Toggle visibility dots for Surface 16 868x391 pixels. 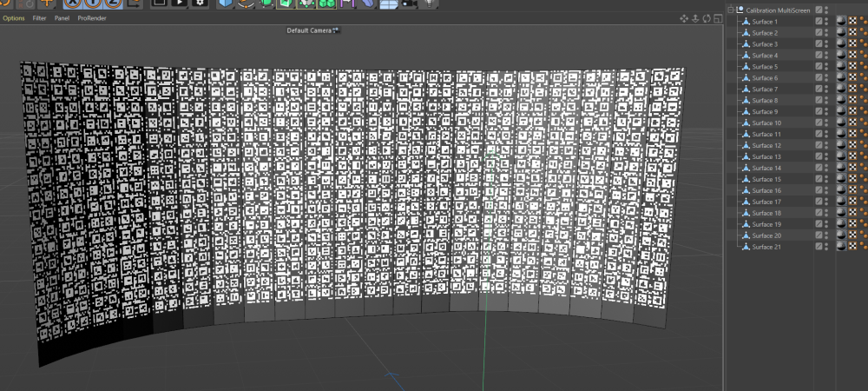826,190
